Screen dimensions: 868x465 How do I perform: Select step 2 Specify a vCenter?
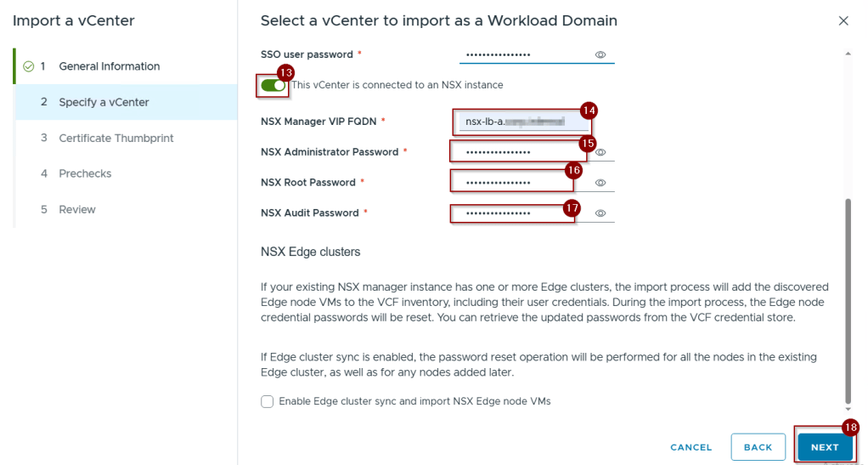(x=104, y=102)
